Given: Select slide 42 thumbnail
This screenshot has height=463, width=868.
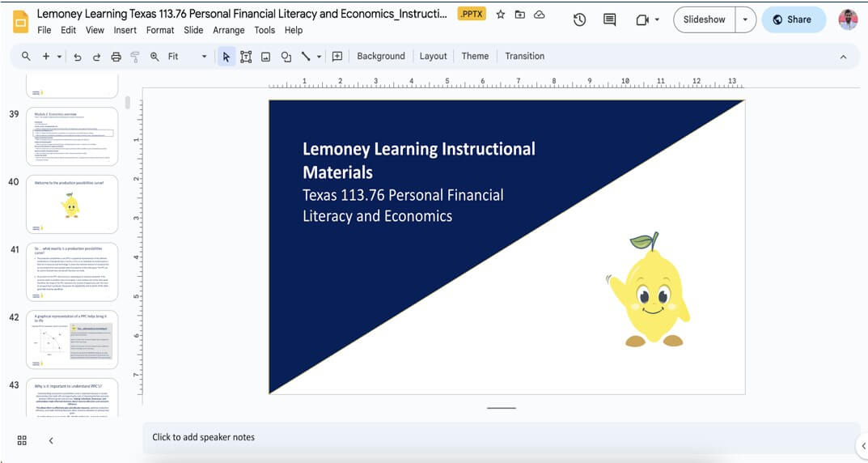Looking at the screenshot, I should pos(72,340).
